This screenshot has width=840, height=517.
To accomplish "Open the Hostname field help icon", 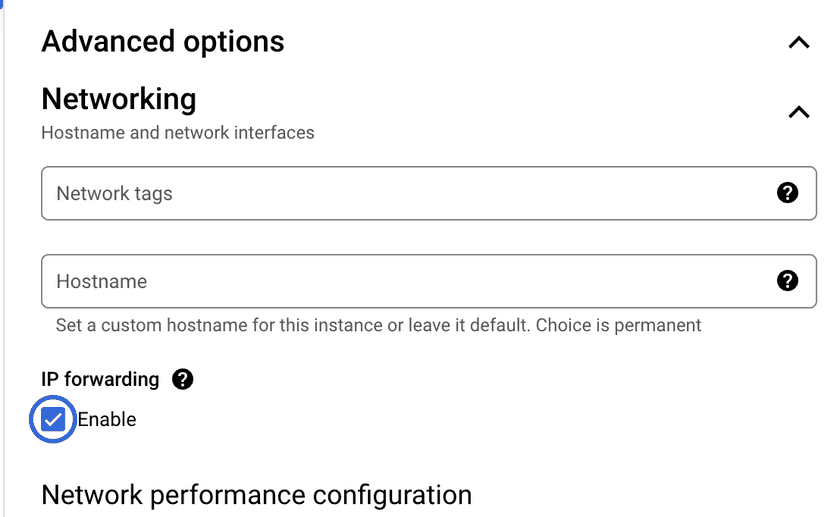I will [x=788, y=281].
